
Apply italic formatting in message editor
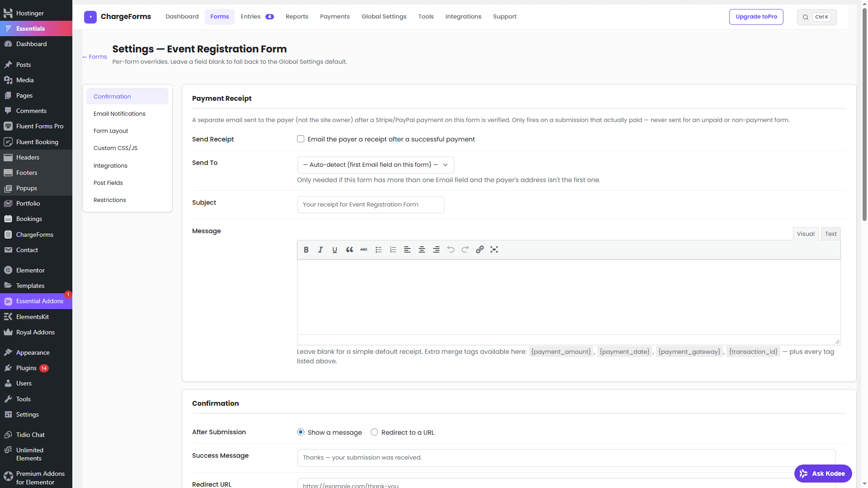pyautogui.click(x=321, y=249)
